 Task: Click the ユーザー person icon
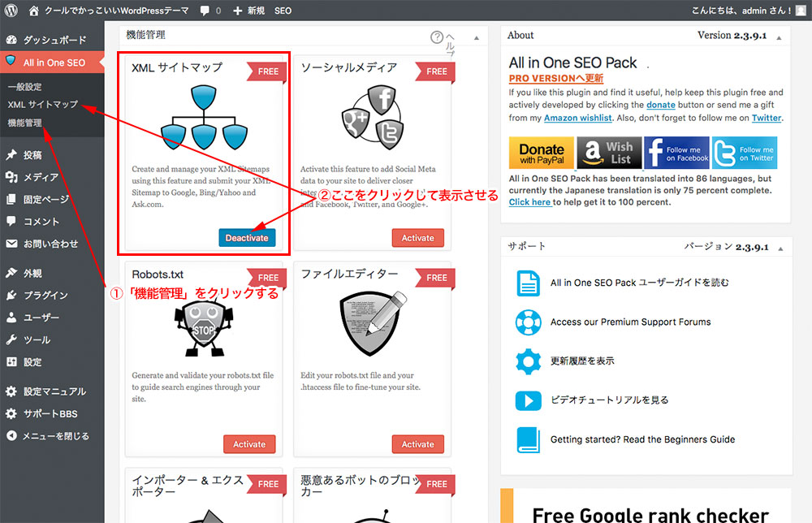11,318
